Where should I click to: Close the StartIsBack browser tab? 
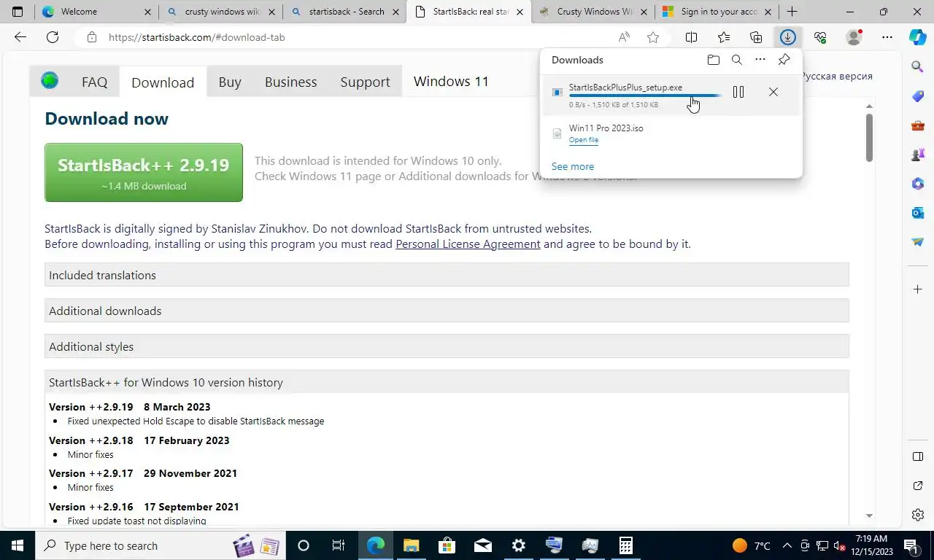pyautogui.click(x=520, y=12)
